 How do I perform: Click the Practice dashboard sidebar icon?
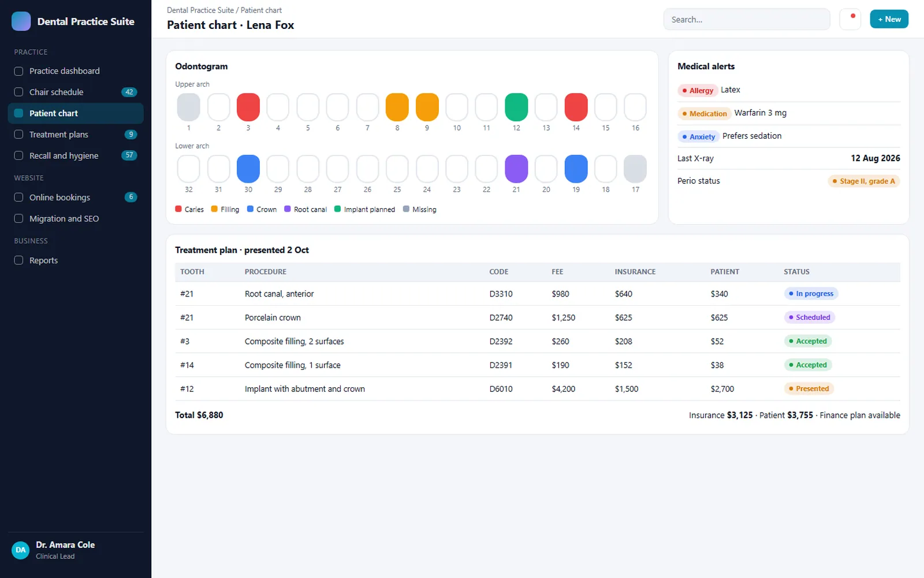[x=18, y=71]
